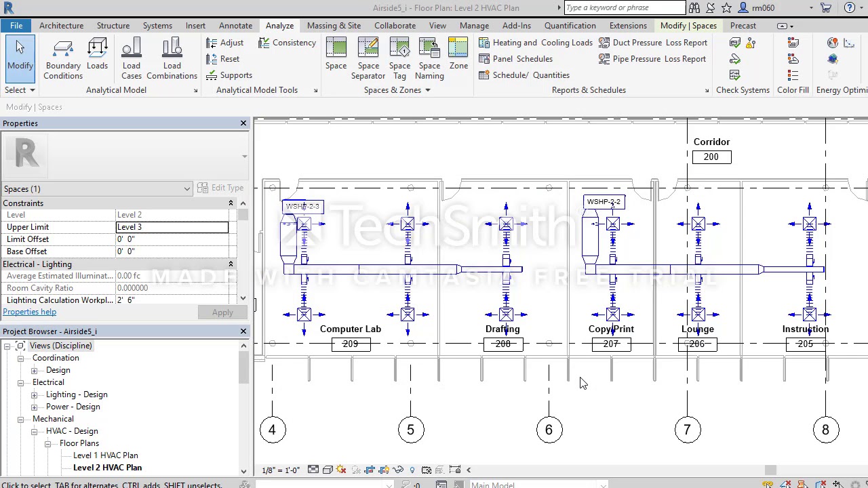The height and width of the screenshot is (488, 868).
Task: Open the Select panel dropdown
Action: pos(20,90)
